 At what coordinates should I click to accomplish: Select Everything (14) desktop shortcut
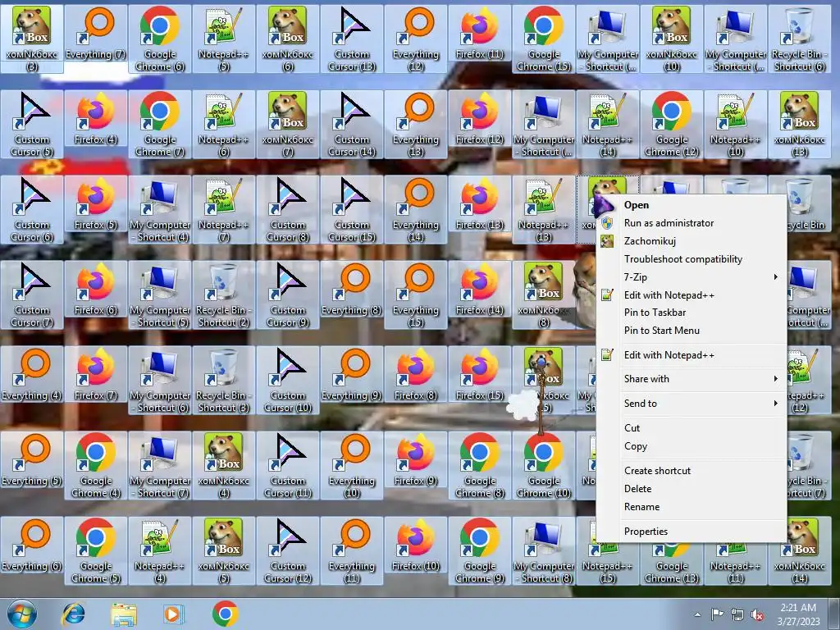[x=416, y=209]
